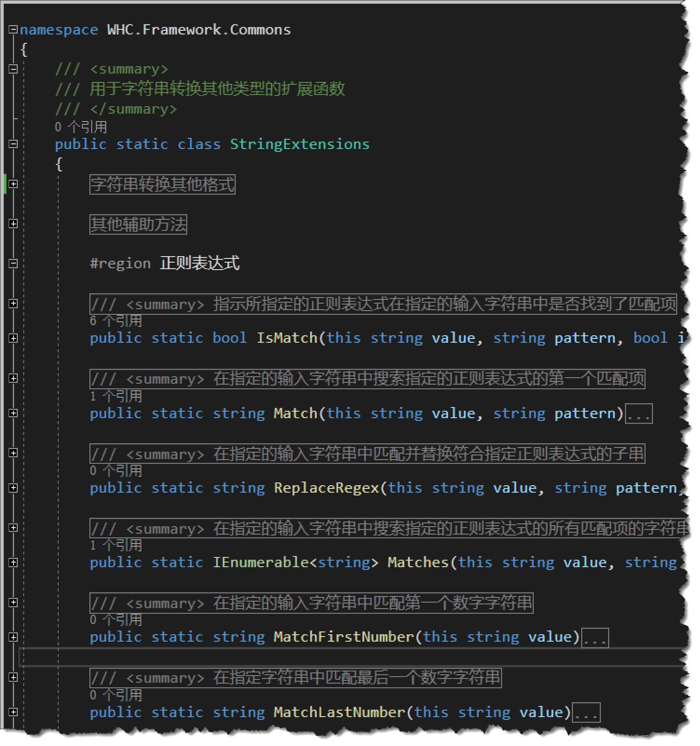Open 1 个引用 link above Match method
Screen dimensions: 700x746
click(116, 396)
